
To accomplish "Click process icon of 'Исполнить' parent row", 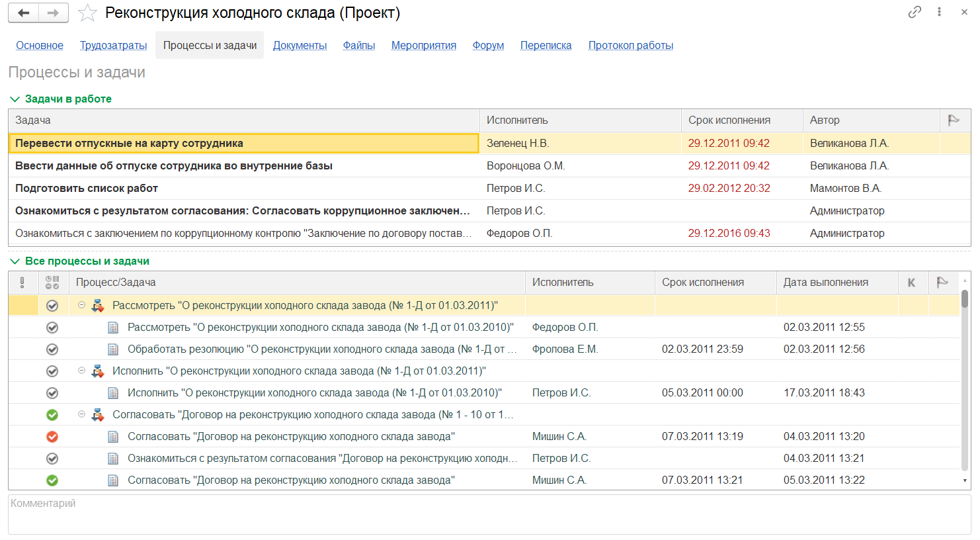I will [98, 371].
